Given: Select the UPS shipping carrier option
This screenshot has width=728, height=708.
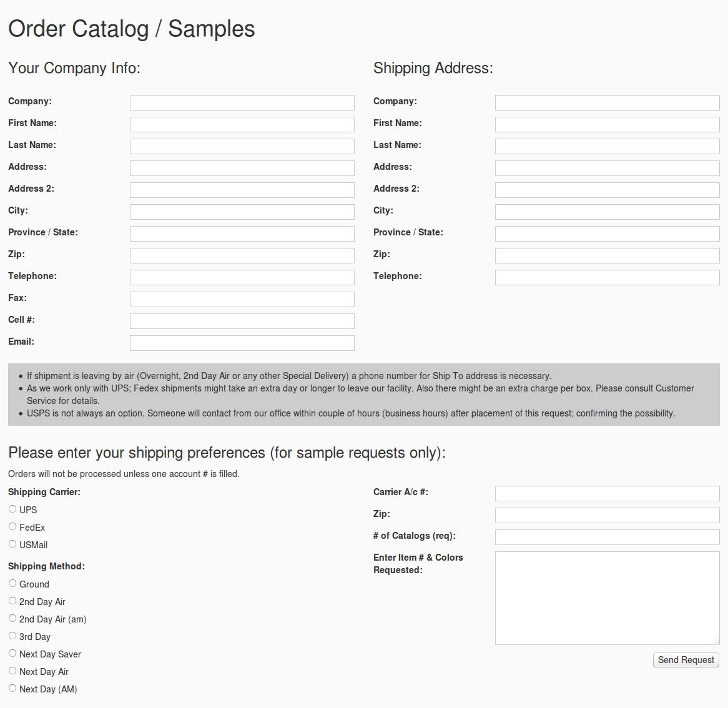Looking at the screenshot, I should [12, 509].
